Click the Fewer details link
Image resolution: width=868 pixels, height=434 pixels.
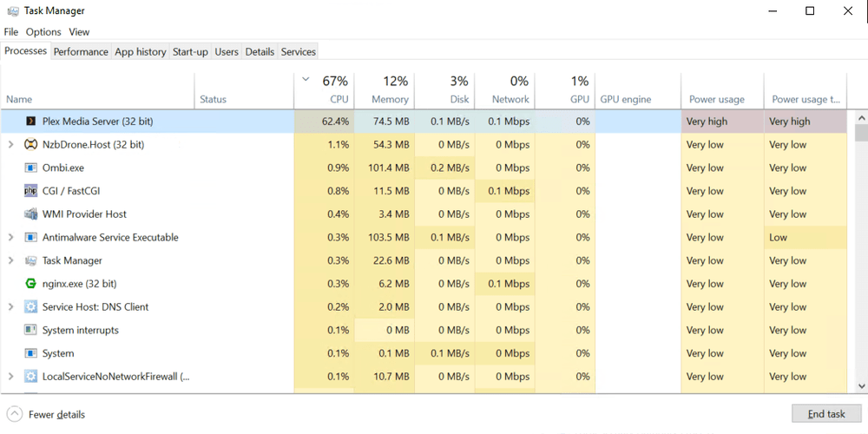[x=57, y=414]
